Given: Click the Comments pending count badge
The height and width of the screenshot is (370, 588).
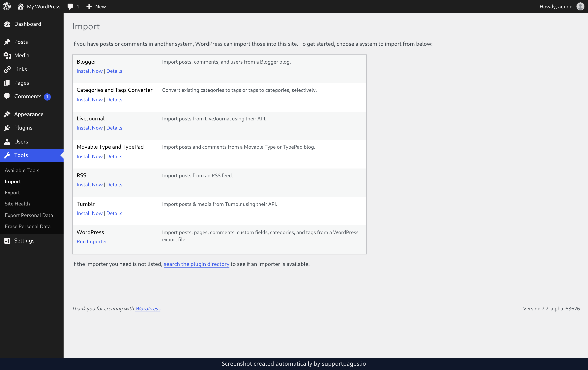Looking at the screenshot, I should [47, 97].
